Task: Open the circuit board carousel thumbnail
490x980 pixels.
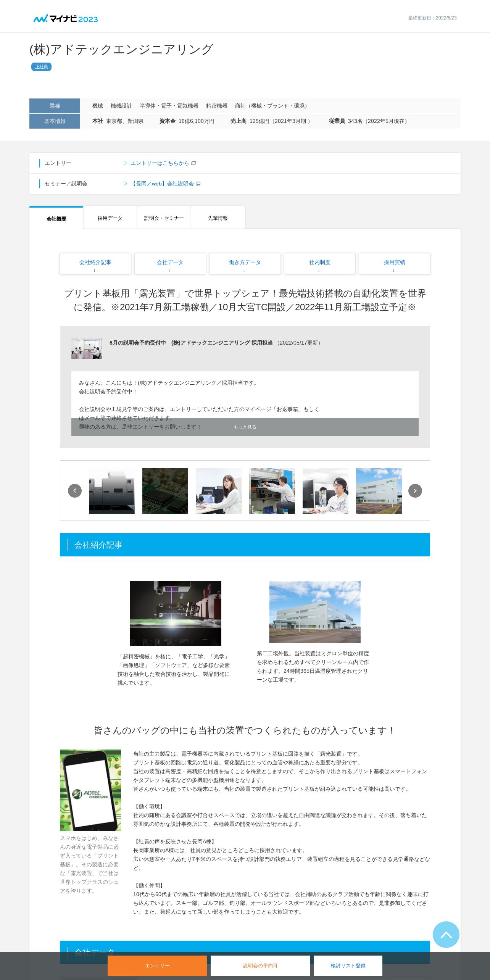Action: click(x=165, y=491)
